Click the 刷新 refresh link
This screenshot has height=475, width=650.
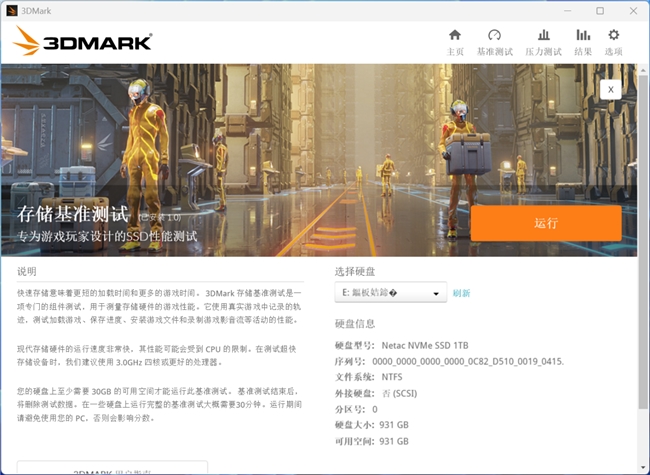[461, 293]
